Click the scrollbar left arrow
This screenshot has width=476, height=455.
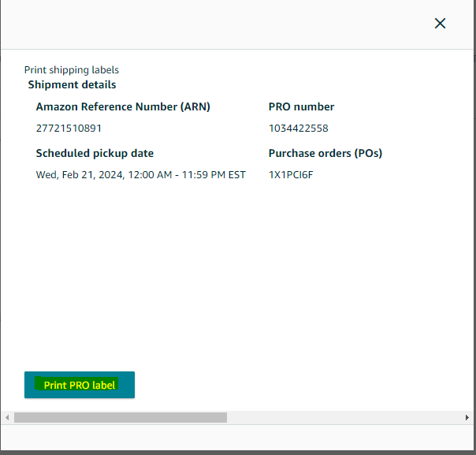(7, 417)
